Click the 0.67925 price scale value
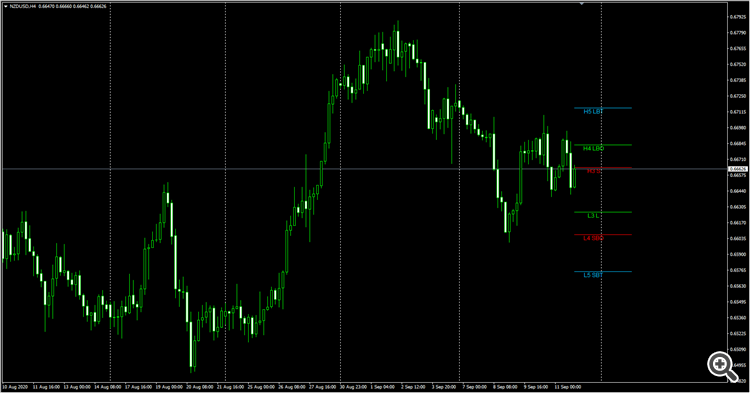Viewport: 750px width, 393px height. (x=738, y=17)
